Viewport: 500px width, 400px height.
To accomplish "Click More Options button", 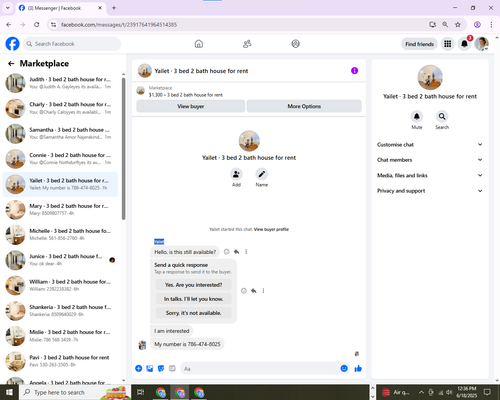I will pos(304,106).
